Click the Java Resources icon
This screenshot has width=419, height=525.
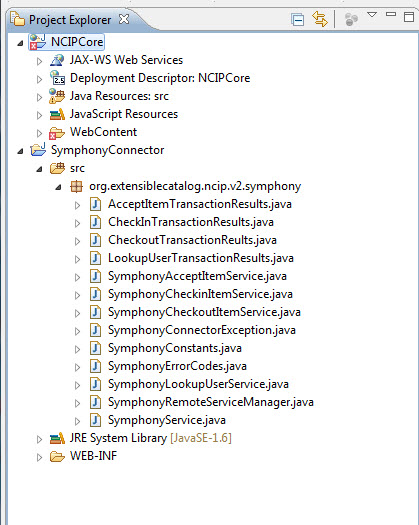(57, 96)
